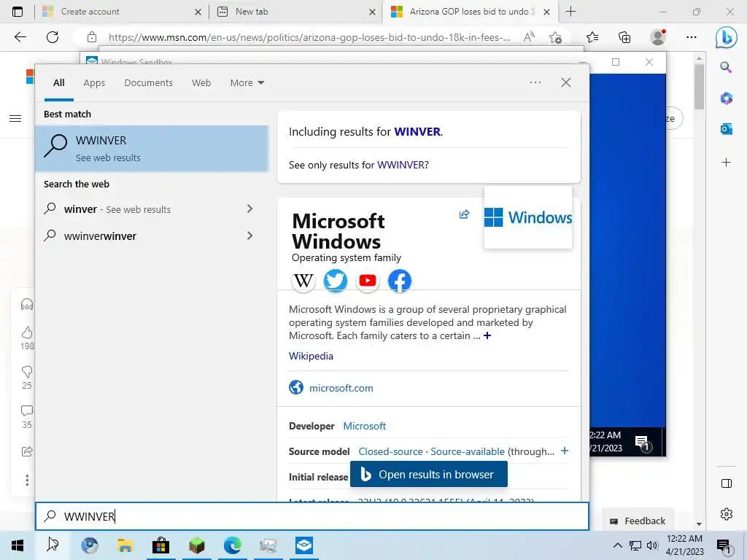The height and width of the screenshot is (560, 747).
Task: Click the Source-available link
Action: pos(468,451)
